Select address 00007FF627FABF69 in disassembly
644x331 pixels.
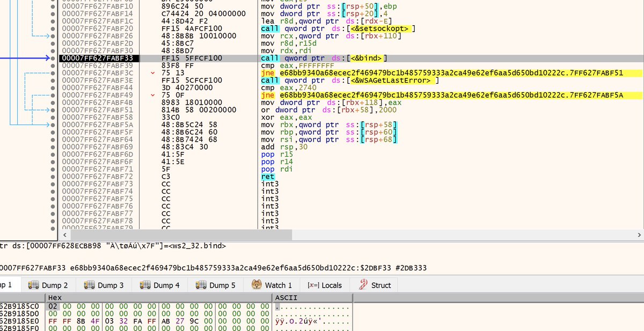pos(97,147)
